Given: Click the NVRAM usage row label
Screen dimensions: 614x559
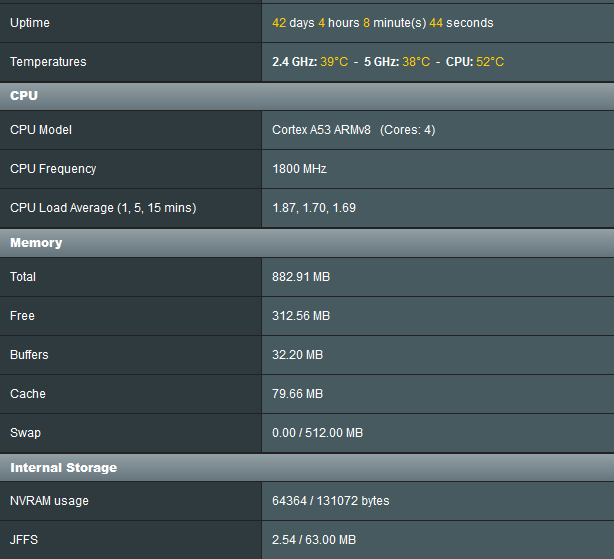Looking at the screenshot, I should (49, 501).
